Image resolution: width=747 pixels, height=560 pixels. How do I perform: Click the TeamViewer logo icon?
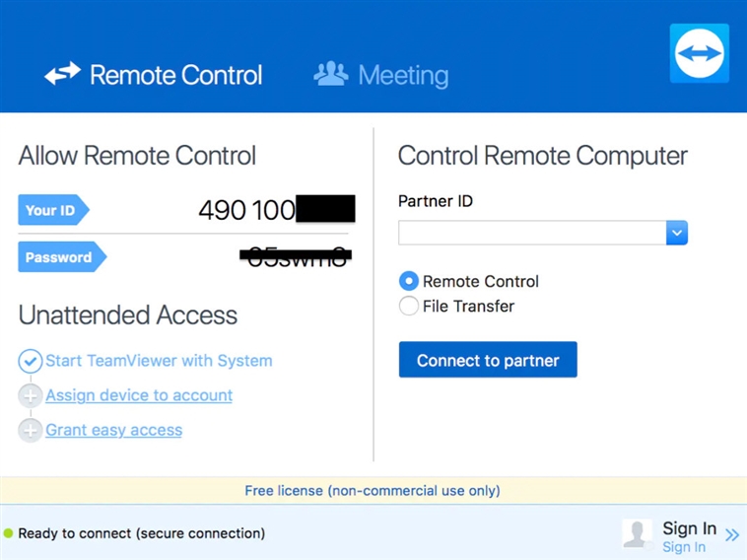(x=699, y=53)
